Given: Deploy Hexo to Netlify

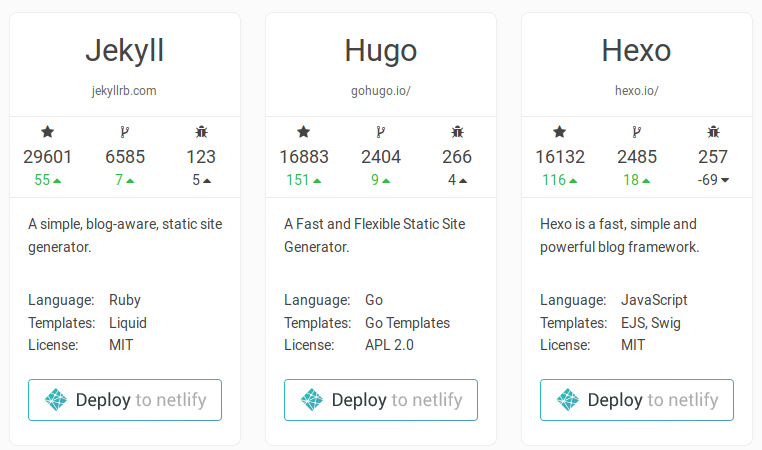Looking at the screenshot, I should click(x=637, y=400).
